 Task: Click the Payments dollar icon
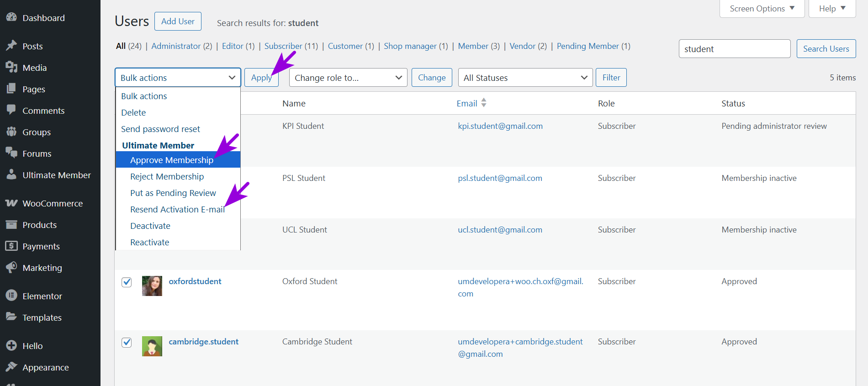coord(11,246)
